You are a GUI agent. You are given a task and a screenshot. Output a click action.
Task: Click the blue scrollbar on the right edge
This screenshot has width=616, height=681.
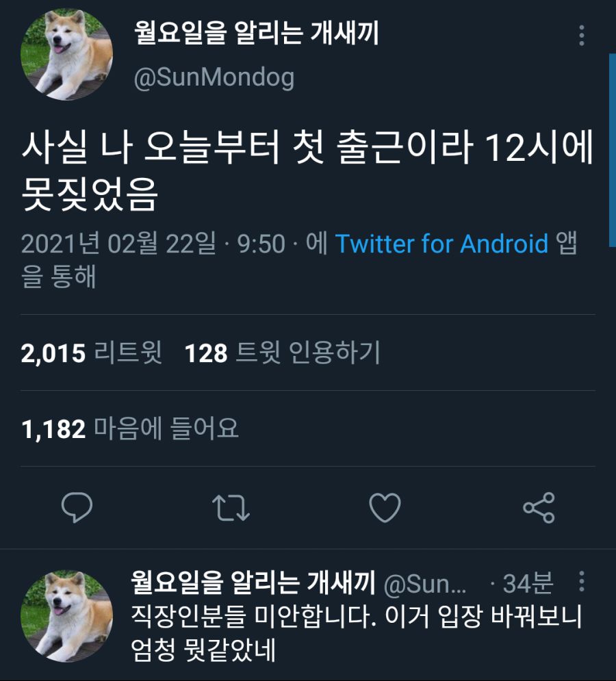pos(613,150)
